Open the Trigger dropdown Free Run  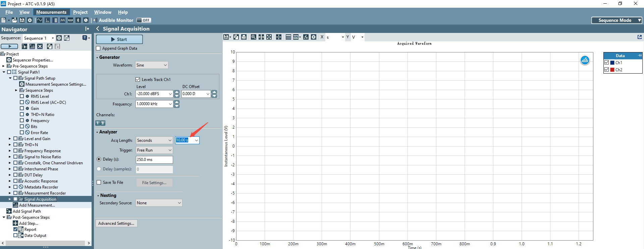[x=154, y=150]
